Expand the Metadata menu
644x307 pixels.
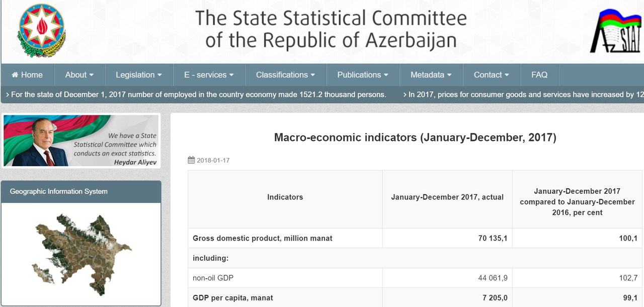tap(431, 75)
